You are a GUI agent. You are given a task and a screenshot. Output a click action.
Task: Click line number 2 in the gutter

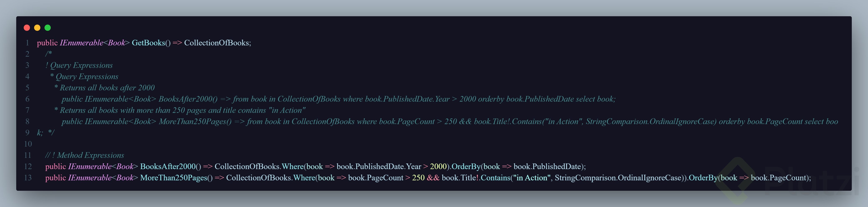pyautogui.click(x=28, y=54)
